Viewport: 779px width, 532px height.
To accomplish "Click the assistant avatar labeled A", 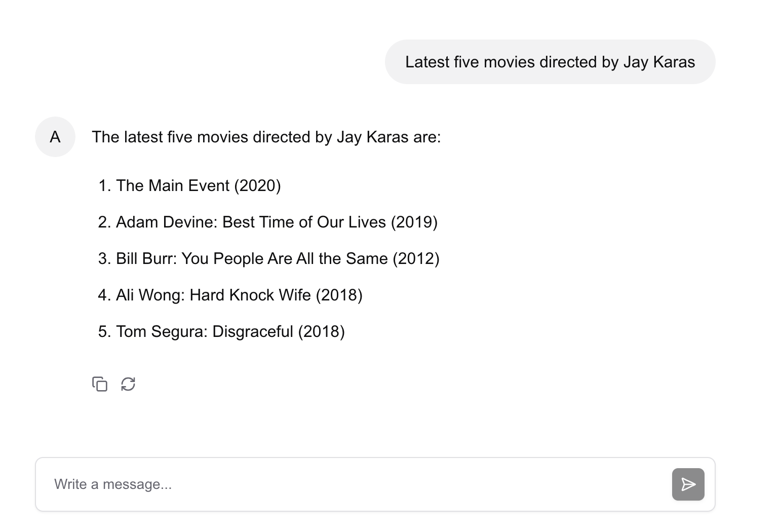I will coord(55,137).
